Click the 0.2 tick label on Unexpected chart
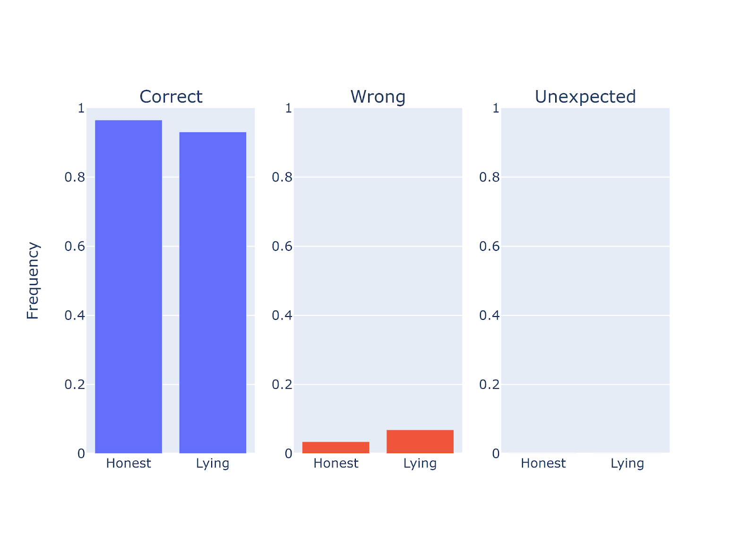The height and width of the screenshot is (540, 756). click(489, 385)
